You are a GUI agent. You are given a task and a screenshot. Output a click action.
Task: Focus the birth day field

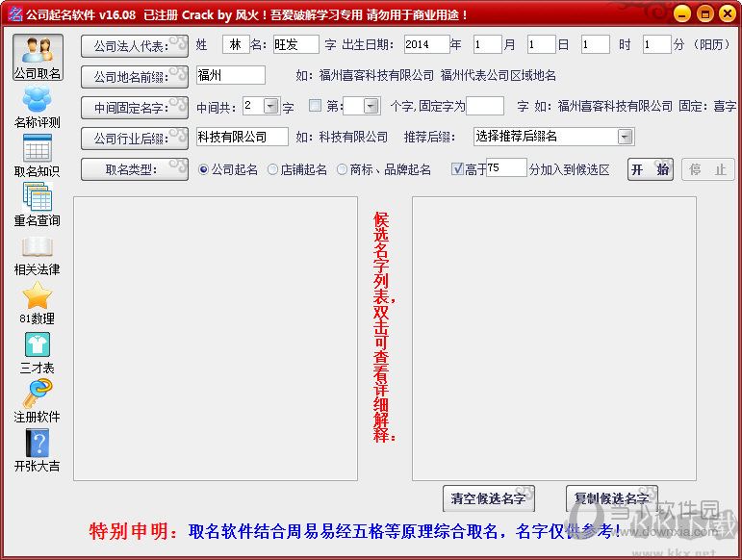pyautogui.click(x=542, y=44)
